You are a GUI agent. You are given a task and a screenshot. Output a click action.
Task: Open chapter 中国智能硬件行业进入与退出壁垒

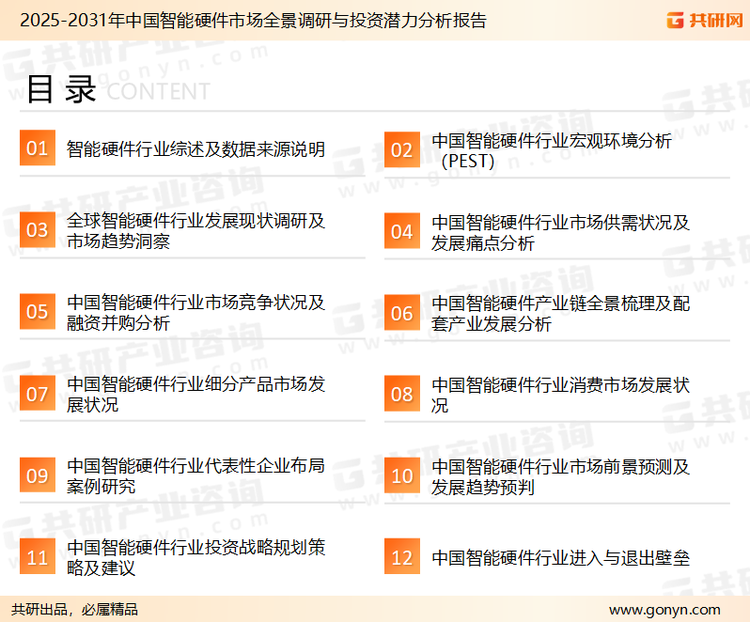point(560,558)
